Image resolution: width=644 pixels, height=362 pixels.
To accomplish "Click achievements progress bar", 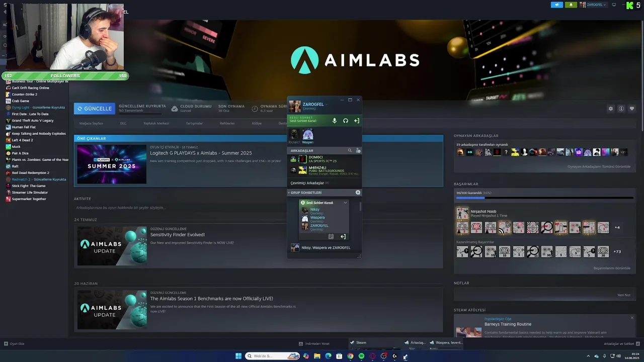I will [x=545, y=198].
